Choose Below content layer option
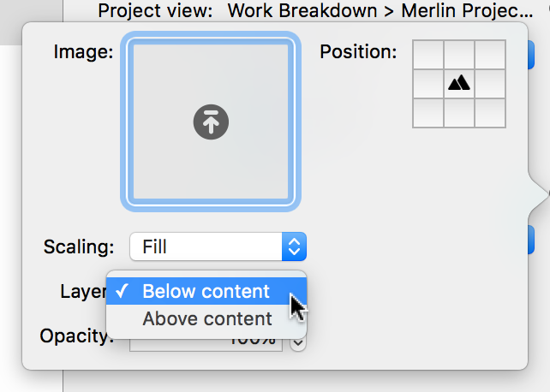This screenshot has width=550, height=392. pos(206,291)
